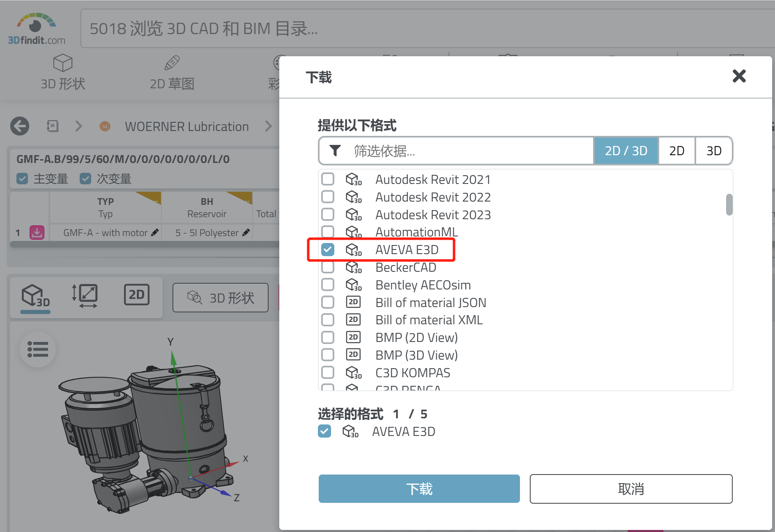Viewport: 775px width, 532px height.
Task: Open WOERNER Lubrication breadcrumb link
Action: pyautogui.click(x=187, y=126)
